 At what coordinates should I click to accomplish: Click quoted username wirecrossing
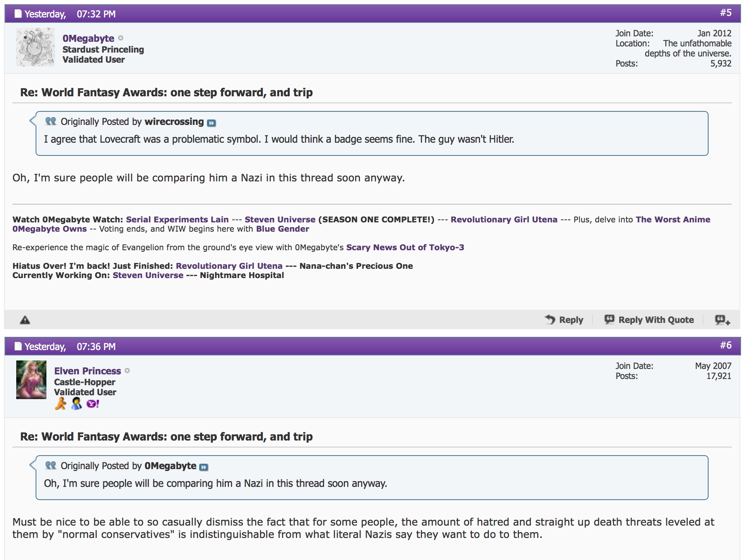click(174, 121)
